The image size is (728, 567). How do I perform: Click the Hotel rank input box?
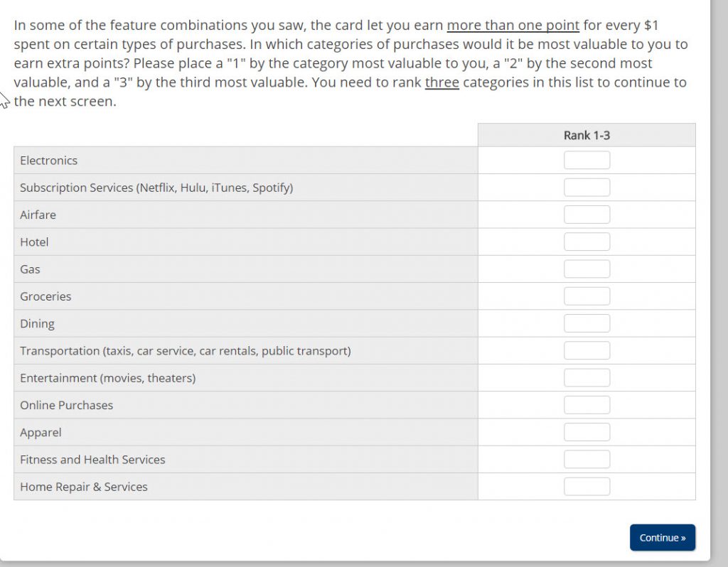(x=587, y=242)
